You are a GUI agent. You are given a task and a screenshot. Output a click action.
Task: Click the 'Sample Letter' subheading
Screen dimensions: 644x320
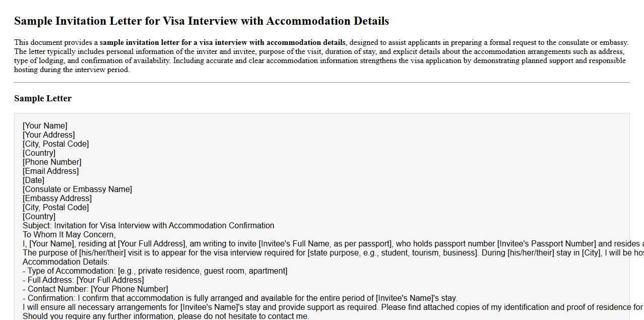43,98
